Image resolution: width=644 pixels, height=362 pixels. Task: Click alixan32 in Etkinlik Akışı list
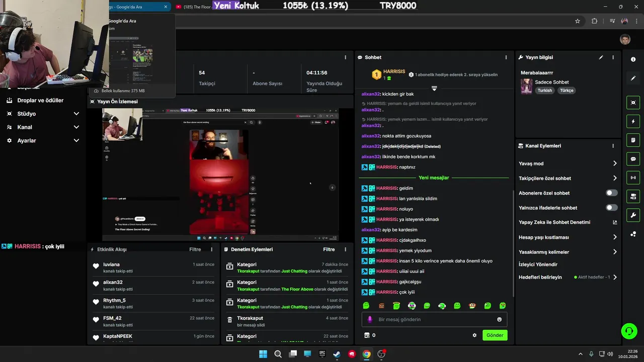113,283
